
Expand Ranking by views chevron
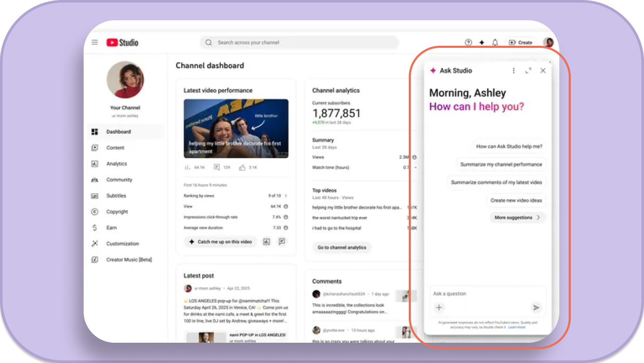[286, 196]
